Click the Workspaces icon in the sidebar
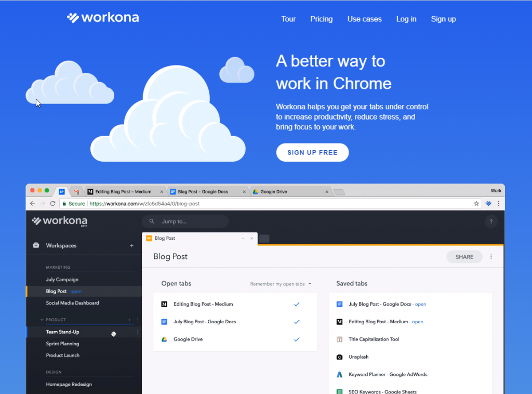 coord(35,245)
